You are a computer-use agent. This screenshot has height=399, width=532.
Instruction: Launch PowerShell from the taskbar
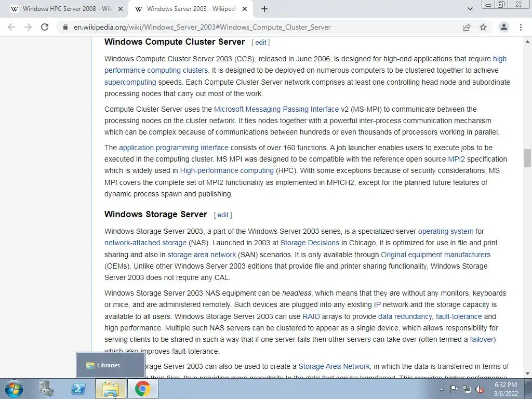click(78, 389)
